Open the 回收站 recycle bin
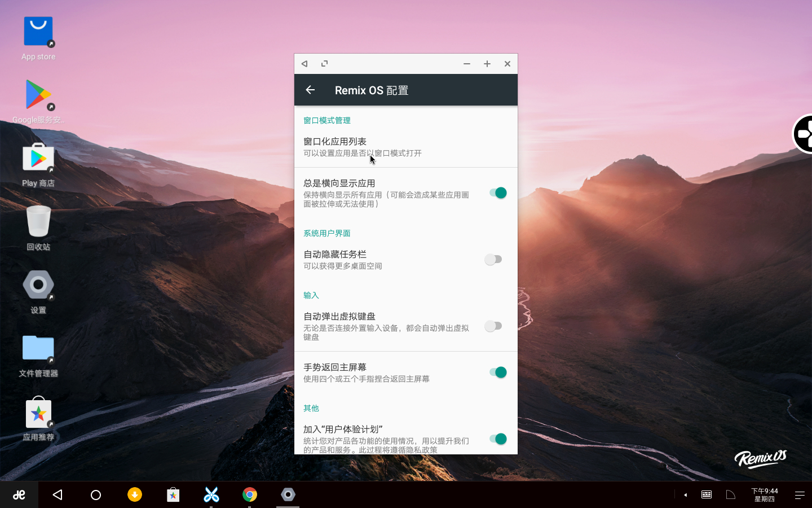Screen dimensions: 812x508 pos(38,228)
